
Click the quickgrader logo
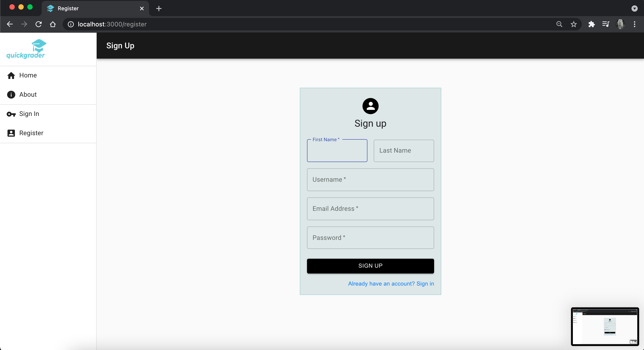point(26,49)
